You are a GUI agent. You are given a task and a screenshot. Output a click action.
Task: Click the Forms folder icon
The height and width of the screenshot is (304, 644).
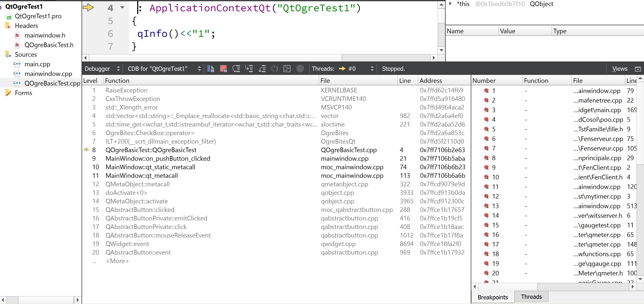coord(8,93)
